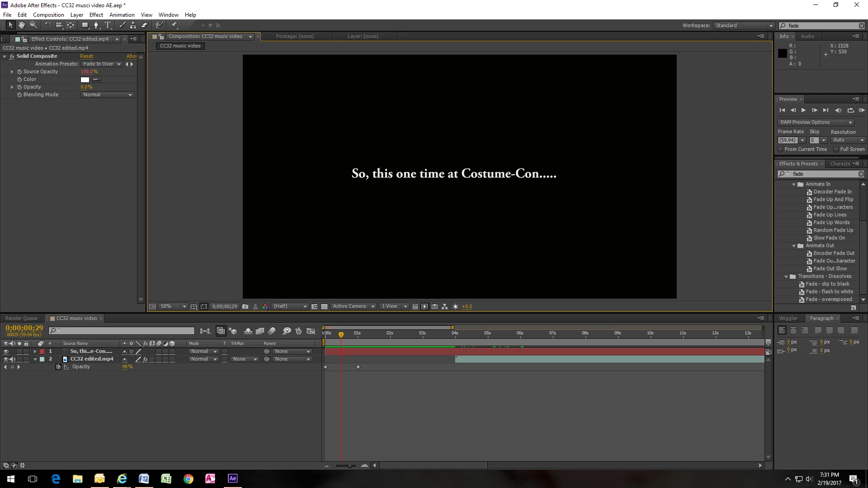Viewport: 868px width, 488px height.
Task: Open the Blending Mode dropdown
Action: tap(107, 95)
